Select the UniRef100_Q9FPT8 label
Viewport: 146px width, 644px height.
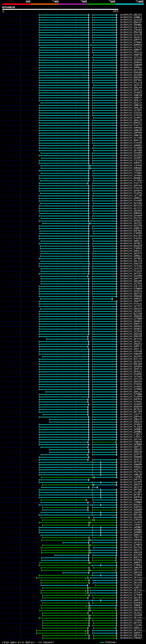131,40
